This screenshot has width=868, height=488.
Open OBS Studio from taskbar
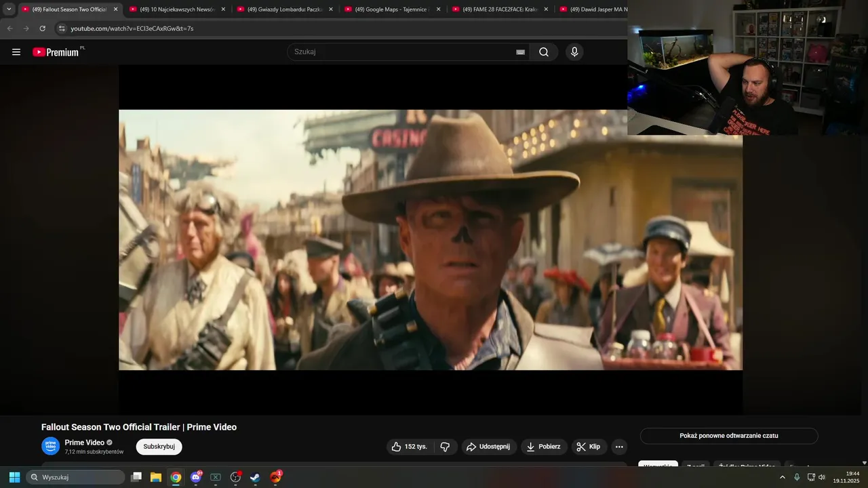(235, 477)
